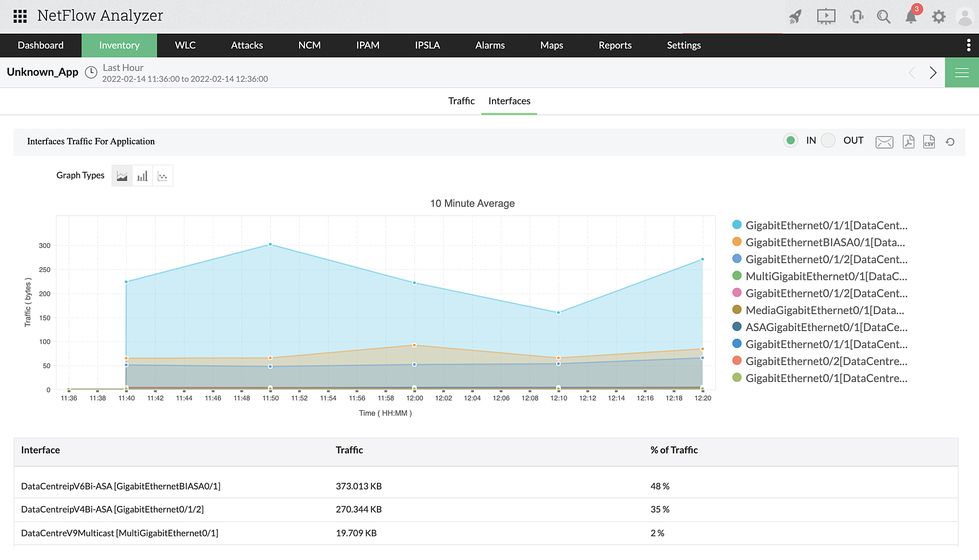This screenshot has height=560, width=979.
Task: Open the search icon
Action: pos(884,16)
